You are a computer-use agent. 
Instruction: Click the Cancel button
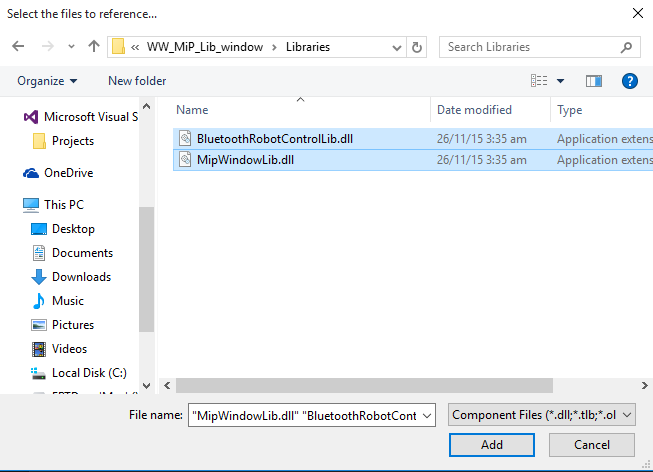(x=592, y=445)
